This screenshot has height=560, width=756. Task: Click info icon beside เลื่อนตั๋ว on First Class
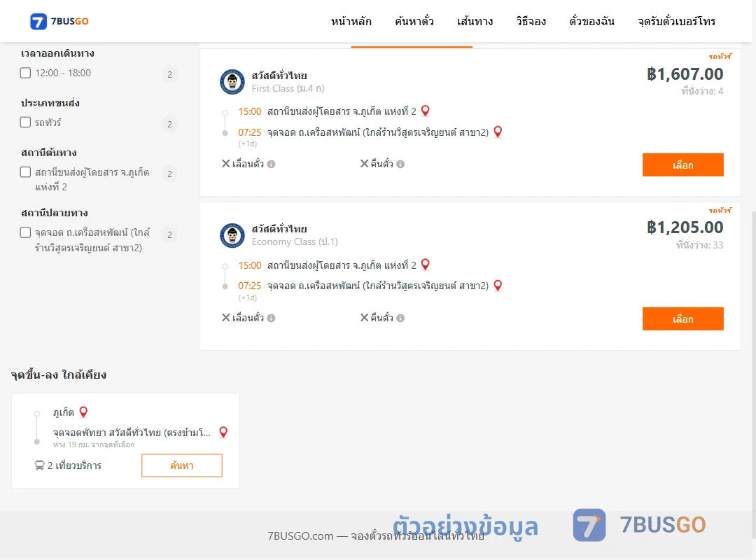[271, 164]
